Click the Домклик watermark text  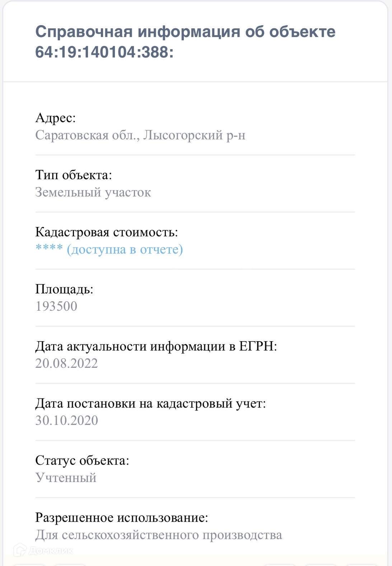(50, 550)
